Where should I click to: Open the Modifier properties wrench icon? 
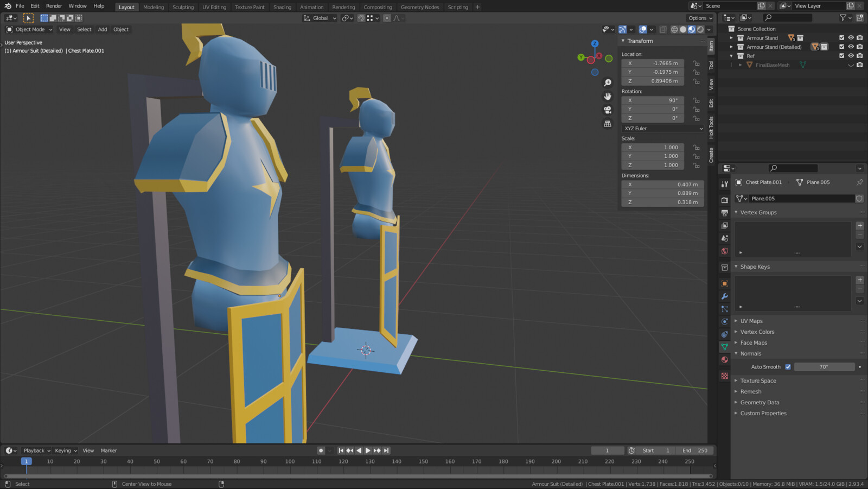pyautogui.click(x=724, y=296)
